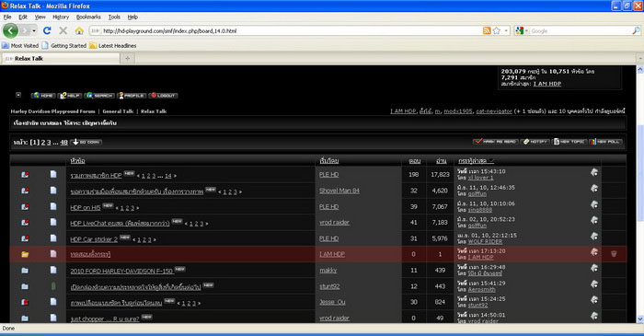Click the search magnifier in Google box
Viewport: 644px width, 336px height.
[636, 30]
